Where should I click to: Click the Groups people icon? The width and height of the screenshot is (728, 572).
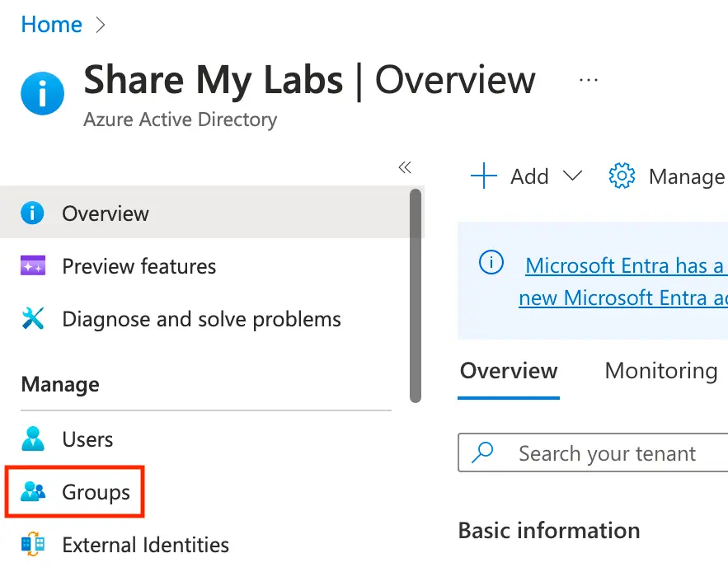click(x=33, y=492)
